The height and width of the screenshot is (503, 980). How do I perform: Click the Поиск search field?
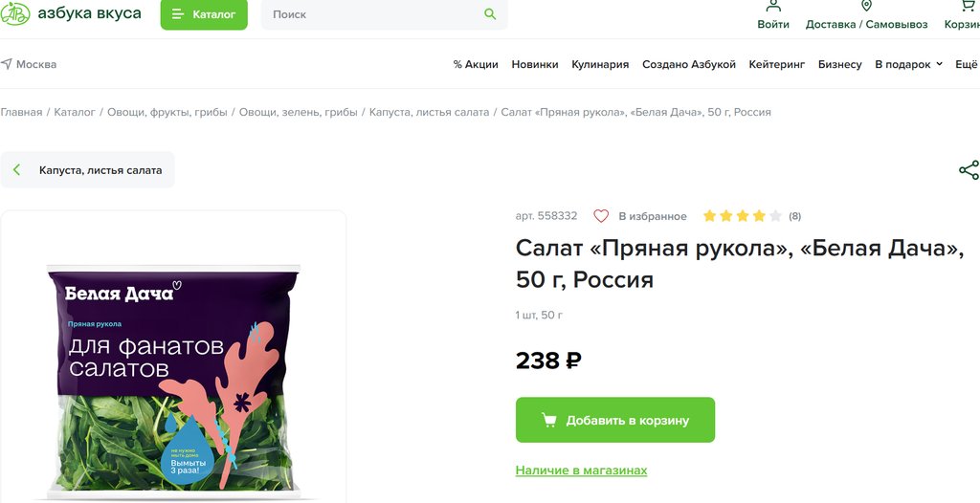click(x=373, y=14)
